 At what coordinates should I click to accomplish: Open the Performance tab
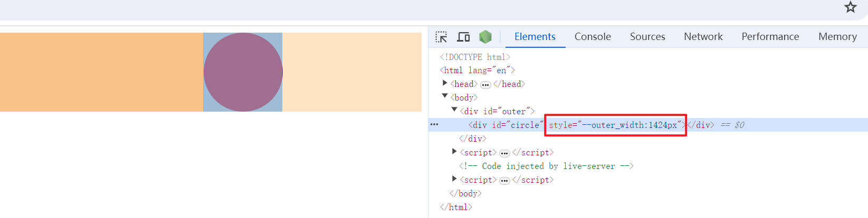[x=770, y=36]
